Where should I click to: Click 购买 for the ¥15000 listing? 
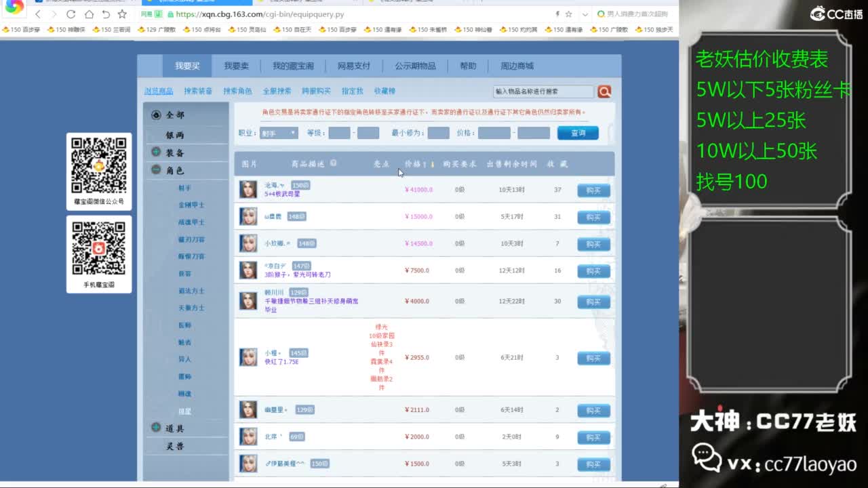pyautogui.click(x=593, y=218)
